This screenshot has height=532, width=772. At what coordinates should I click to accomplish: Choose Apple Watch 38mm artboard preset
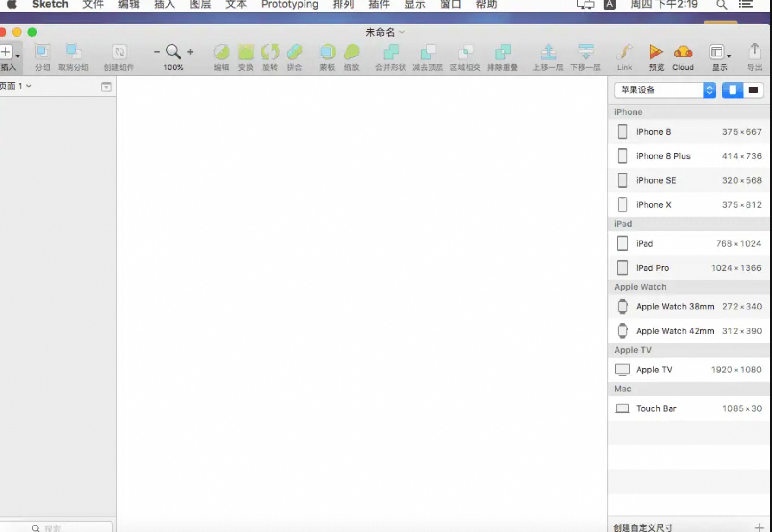tap(689, 307)
